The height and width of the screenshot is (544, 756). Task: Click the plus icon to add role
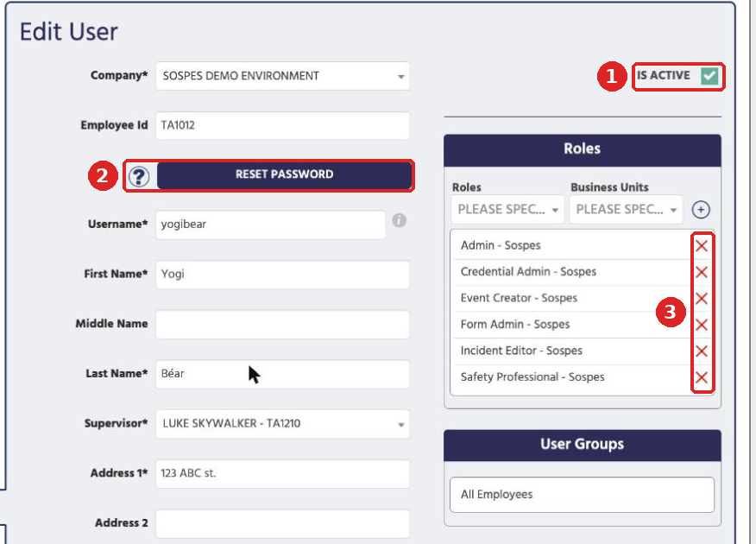tap(701, 210)
